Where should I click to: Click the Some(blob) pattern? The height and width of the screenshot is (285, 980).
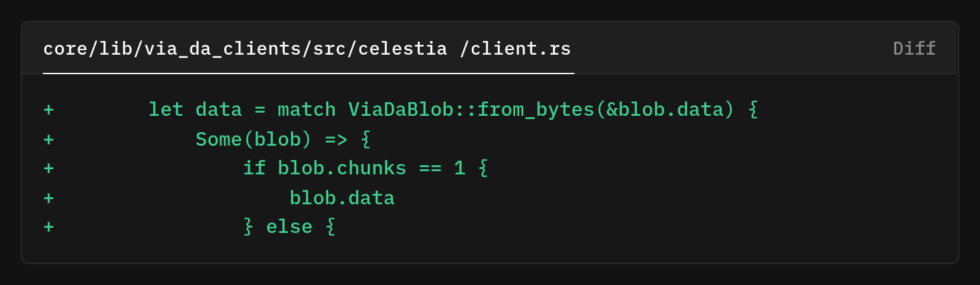[x=253, y=139]
